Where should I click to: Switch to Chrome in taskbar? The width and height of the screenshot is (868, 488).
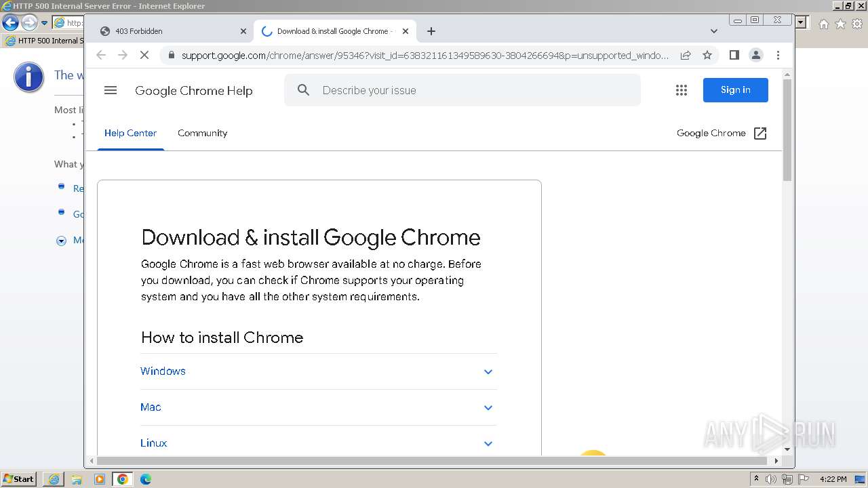point(123,479)
